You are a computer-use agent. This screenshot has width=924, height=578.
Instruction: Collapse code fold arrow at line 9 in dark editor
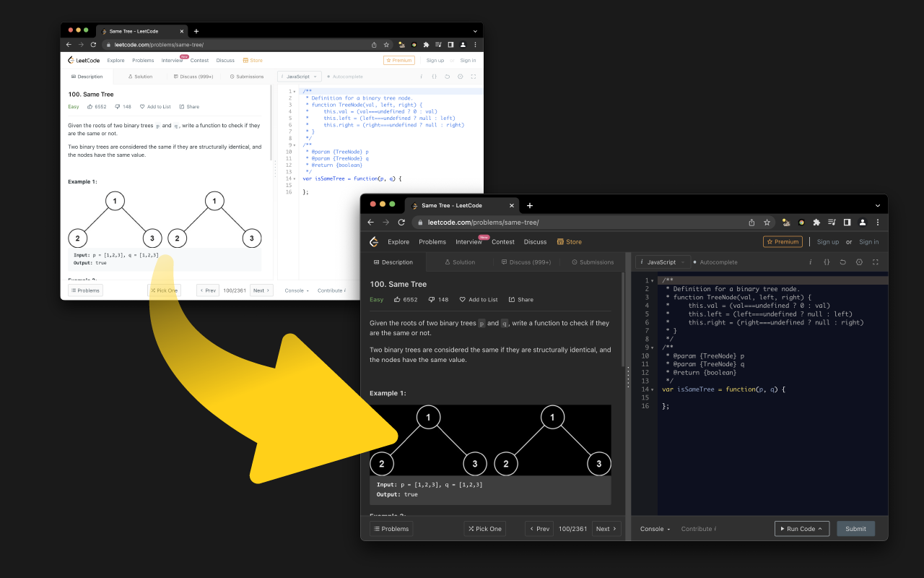pyautogui.click(x=653, y=348)
